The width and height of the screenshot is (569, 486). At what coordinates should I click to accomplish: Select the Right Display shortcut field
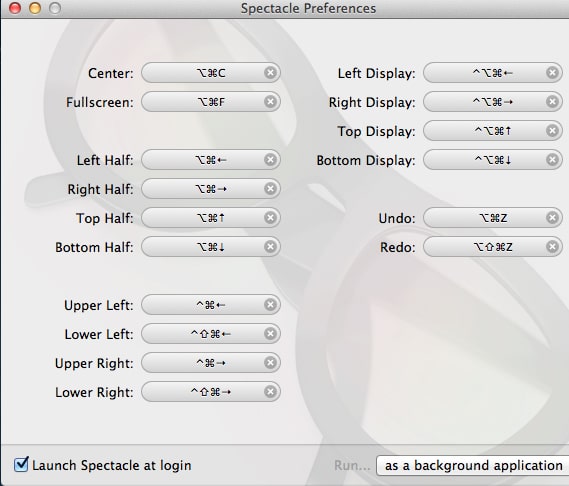click(x=493, y=102)
